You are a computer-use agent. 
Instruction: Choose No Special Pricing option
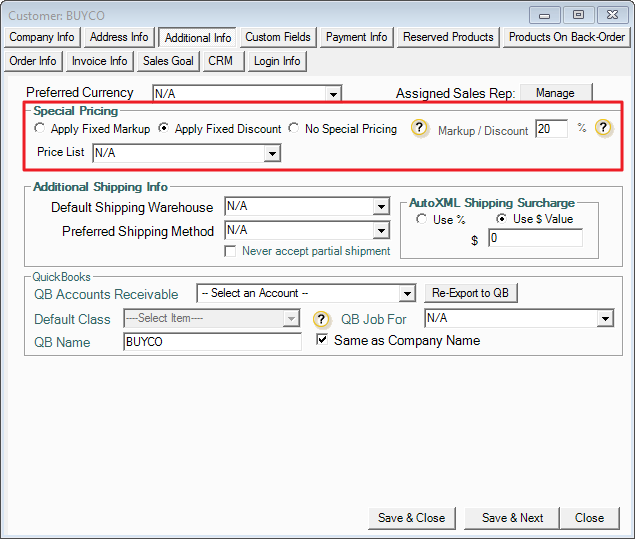[x=294, y=129]
